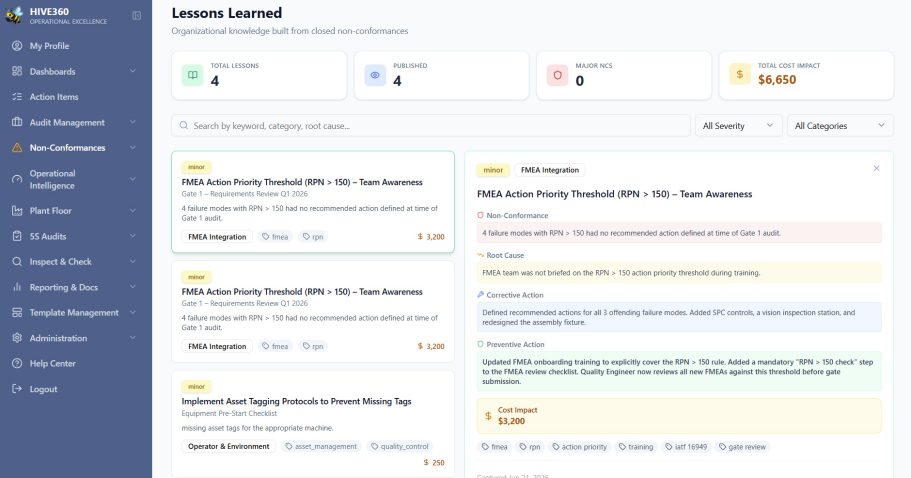Expand the Plant Floor chevron
This screenshot has width=911, height=478.
(x=132, y=210)
